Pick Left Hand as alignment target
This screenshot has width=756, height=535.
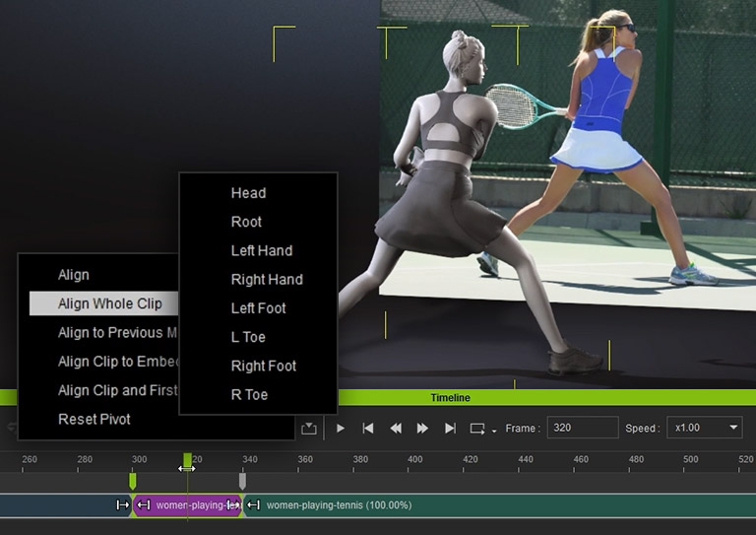pyautogui.click(x=261, y=250)
